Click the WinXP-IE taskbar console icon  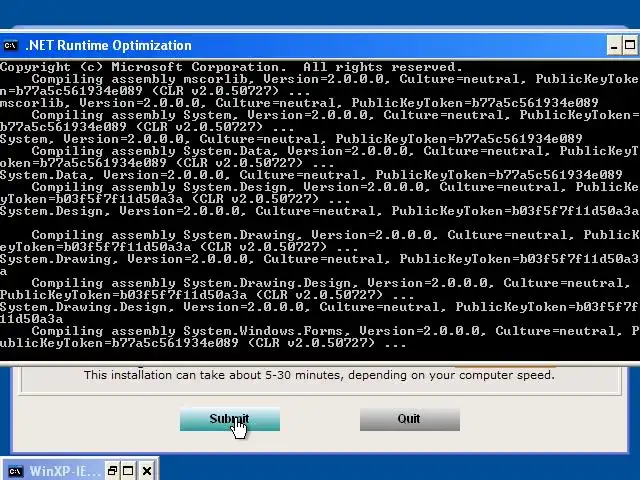15,471
